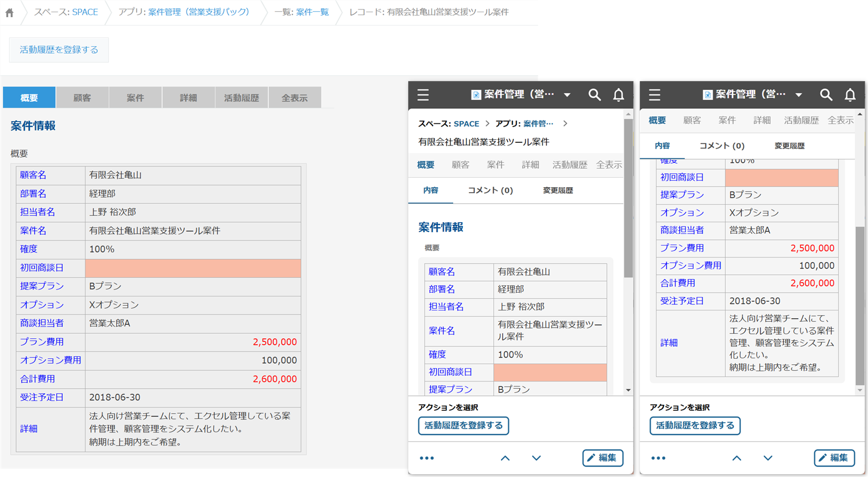
Task: Click desktop プラン費用 value 2,500,000
Action: click(274, 342)
